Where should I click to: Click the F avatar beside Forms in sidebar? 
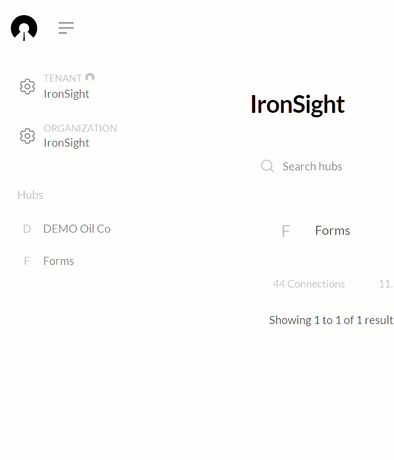click(27, 261)
